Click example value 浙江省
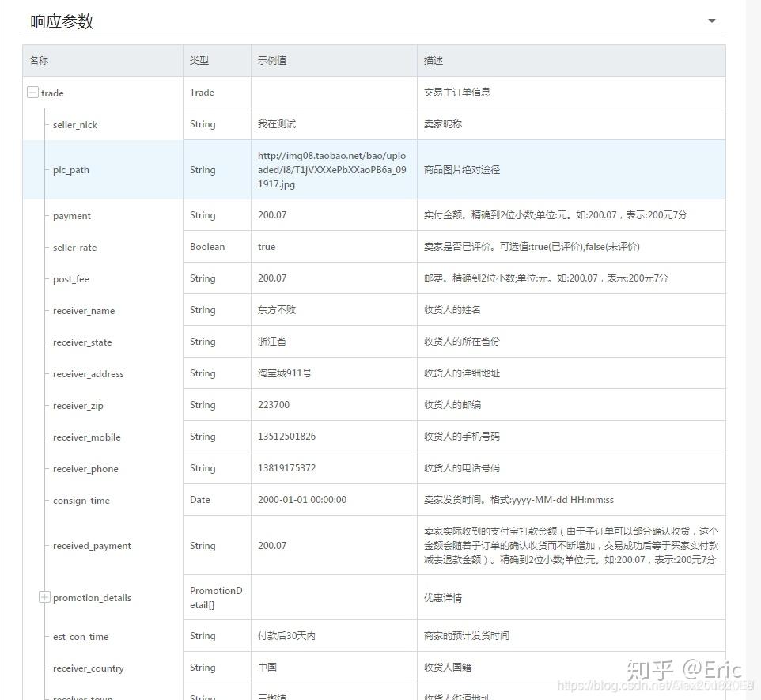 point(272,341)
